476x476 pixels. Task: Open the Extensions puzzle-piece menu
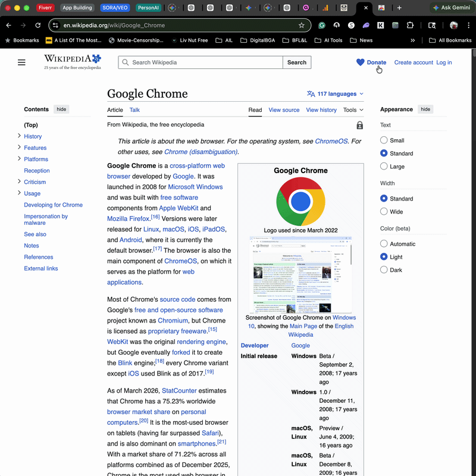[x=410, y=25]
